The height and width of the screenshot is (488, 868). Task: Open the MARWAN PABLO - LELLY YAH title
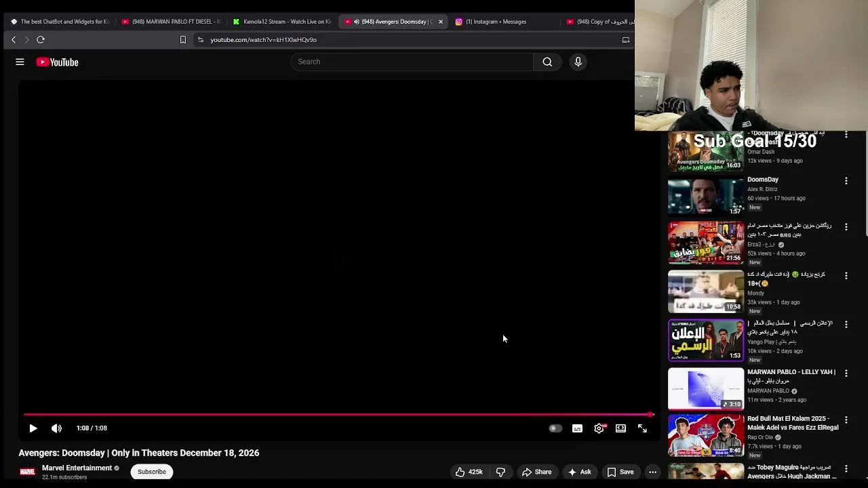coord(791,376)
